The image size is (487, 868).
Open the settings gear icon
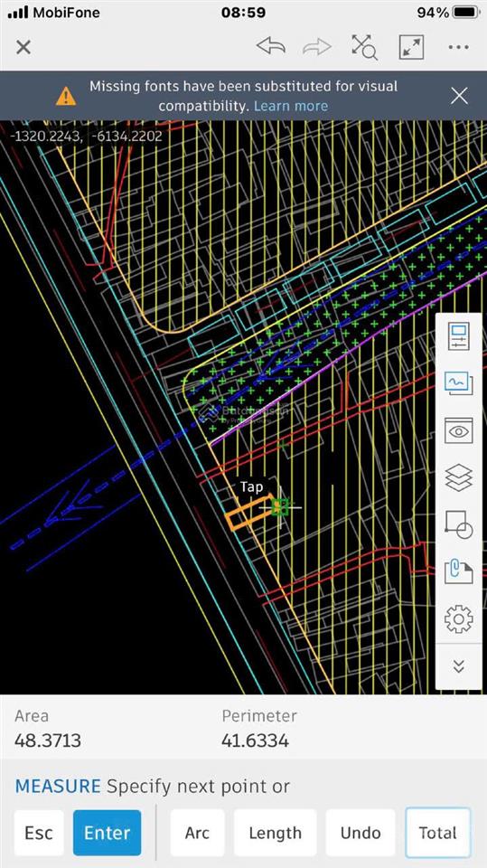(x=459, y=618)
